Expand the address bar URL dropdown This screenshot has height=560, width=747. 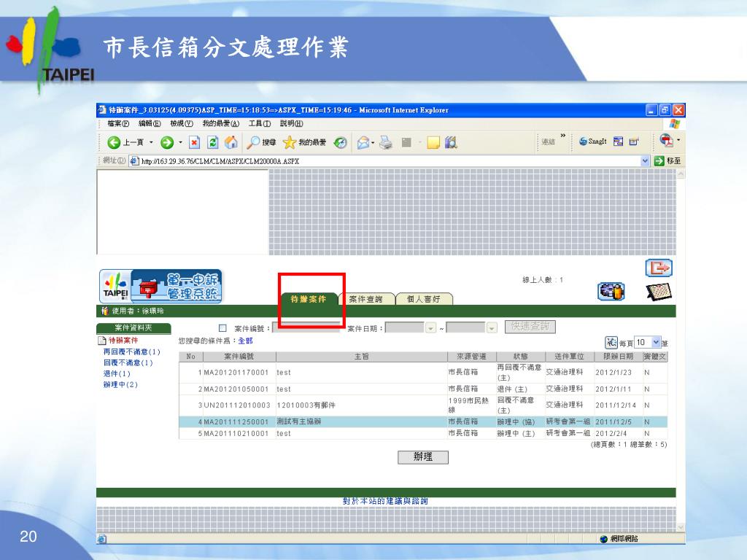(645, 161)
